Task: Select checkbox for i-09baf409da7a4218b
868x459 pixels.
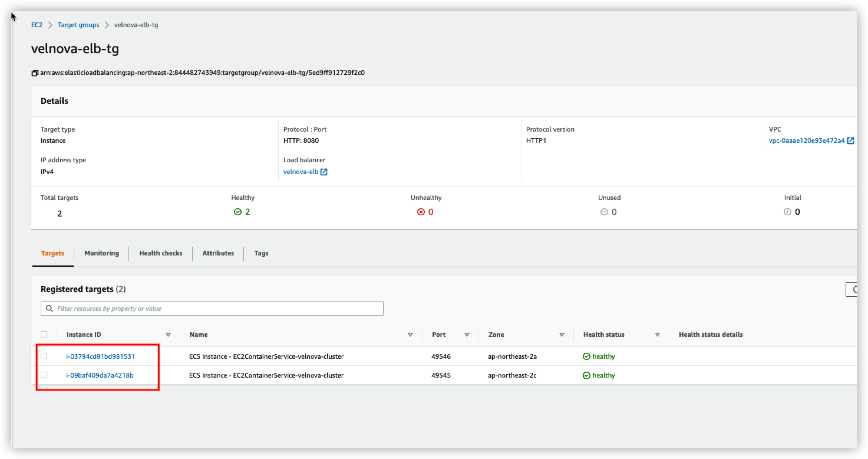Action: pyautogui.click(x=44, y=375)
